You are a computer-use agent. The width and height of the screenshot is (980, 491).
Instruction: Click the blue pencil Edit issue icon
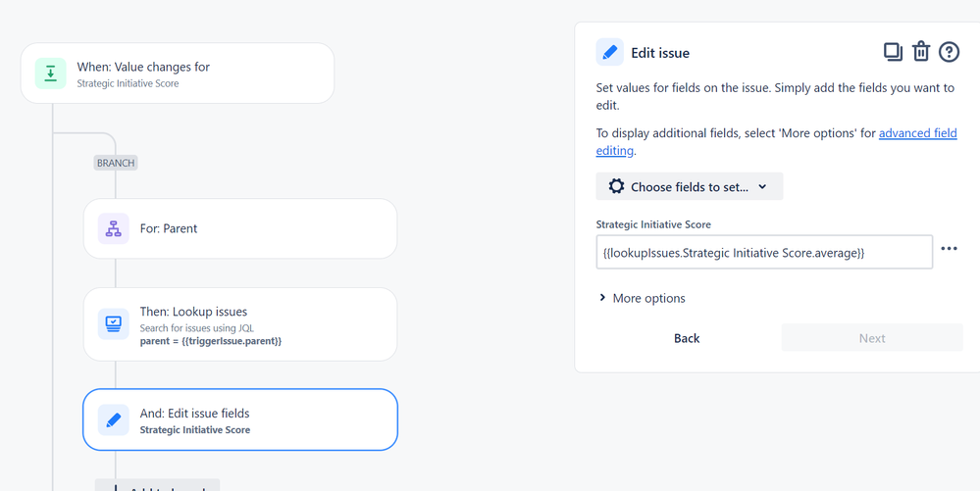tap(609, 53)
